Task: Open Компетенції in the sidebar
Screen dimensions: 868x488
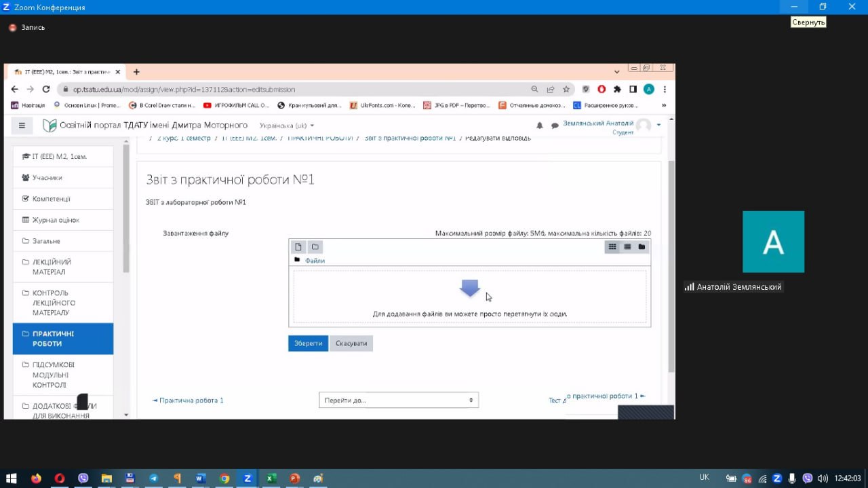Action: click(x=63, y=199)
